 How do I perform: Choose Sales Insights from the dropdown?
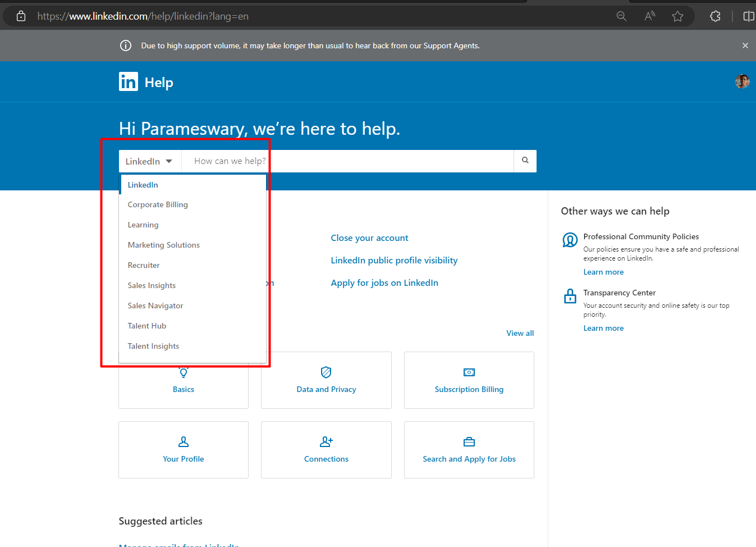pyautogui.click(x=194, y=285)
